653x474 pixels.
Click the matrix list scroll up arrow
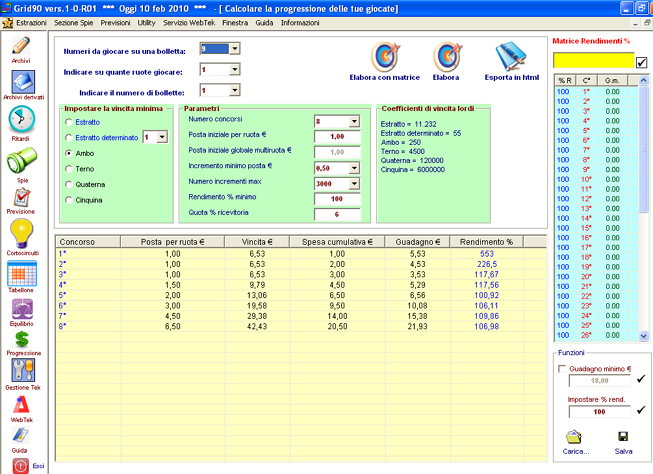coord(643,80)
